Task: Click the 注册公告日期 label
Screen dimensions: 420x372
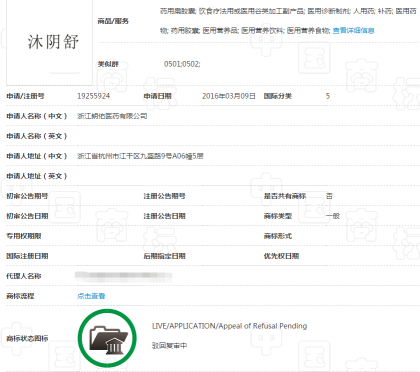Action: coord(164,216)
